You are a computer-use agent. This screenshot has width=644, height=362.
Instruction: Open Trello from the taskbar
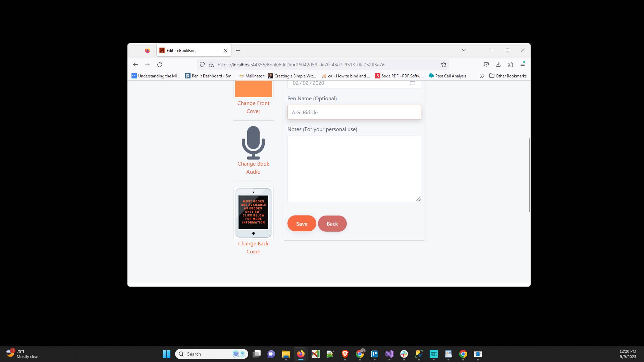(x=375, y=354)
